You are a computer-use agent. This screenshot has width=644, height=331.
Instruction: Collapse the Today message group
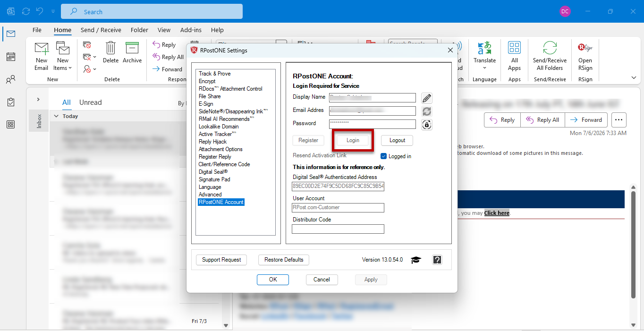click(x=56, y=116)
